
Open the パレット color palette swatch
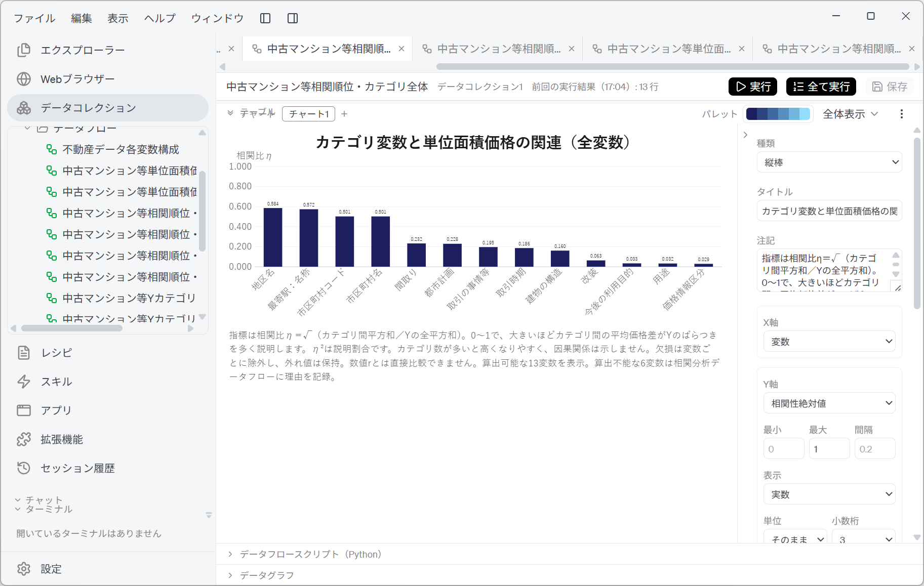(778, 114)
